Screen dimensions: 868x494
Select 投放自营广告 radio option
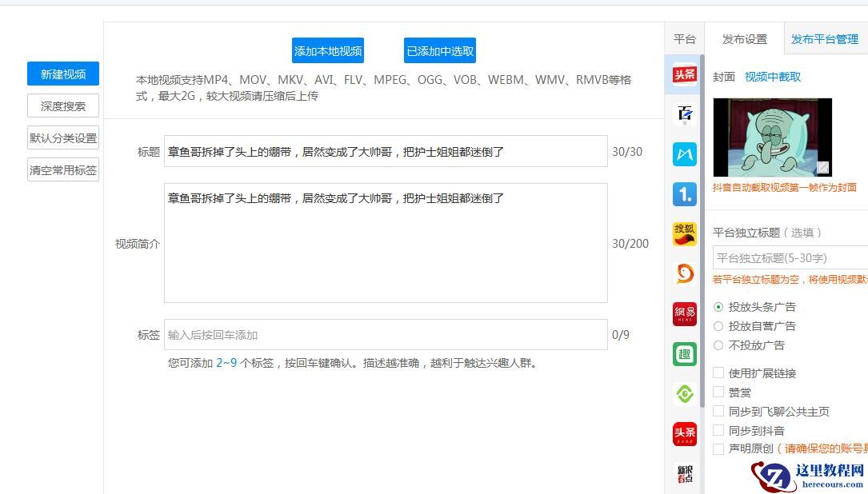click(718, 326)
